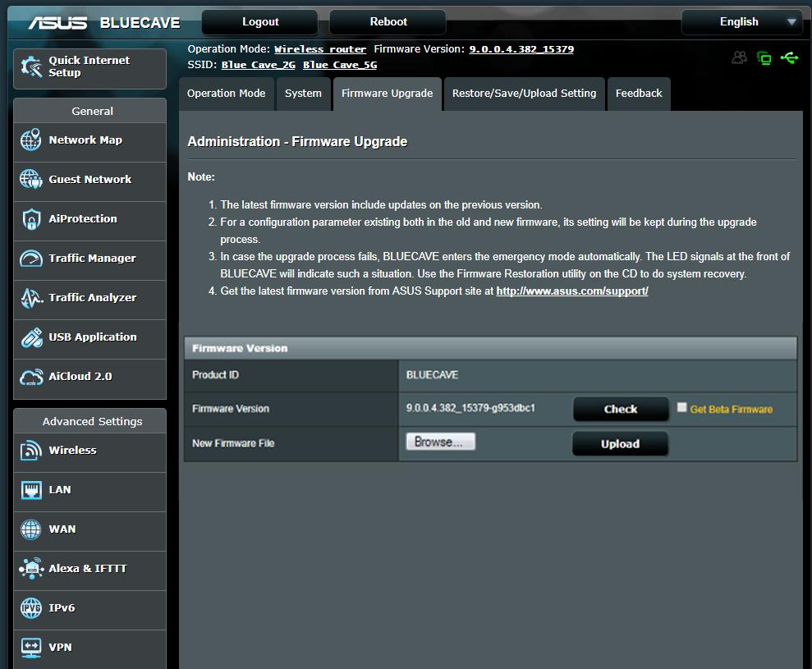Open the USB Application menu item
Image resolution: width=812 pixels, height=669 pixels.
(x=90, y=337)
